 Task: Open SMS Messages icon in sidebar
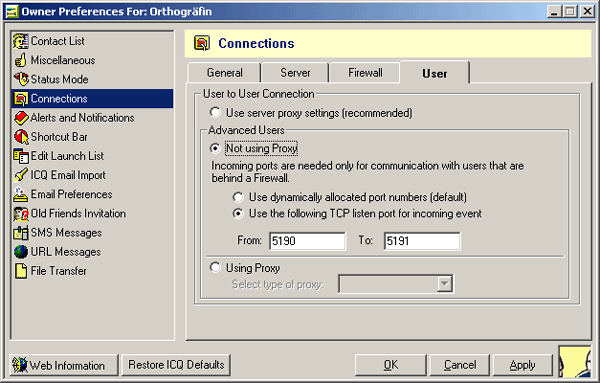coord(21,233)
